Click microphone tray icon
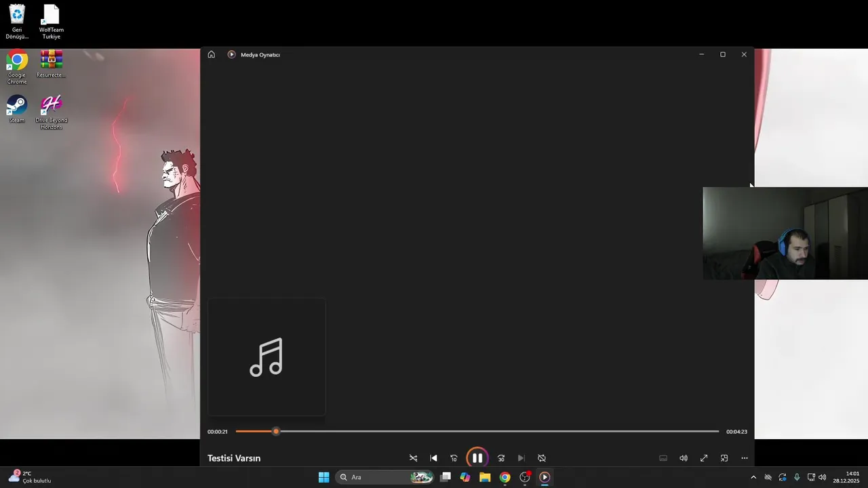 click(797, 477)
